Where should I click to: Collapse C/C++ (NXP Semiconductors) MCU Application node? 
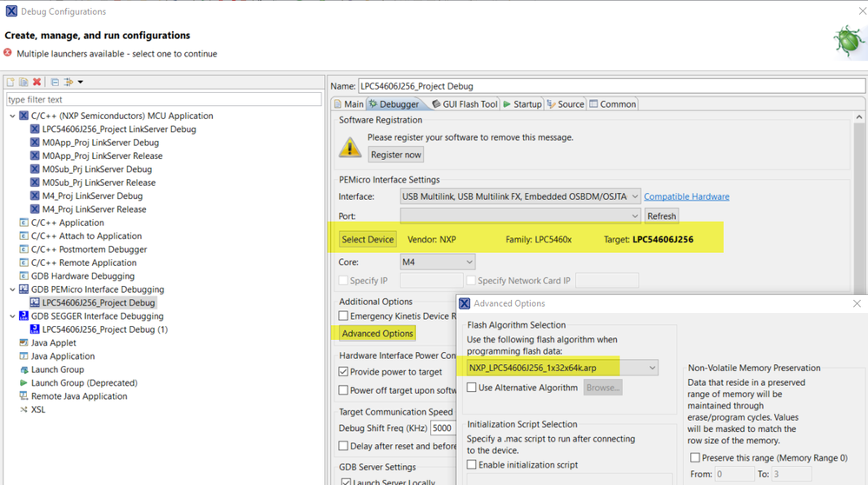tap(13, 116)
